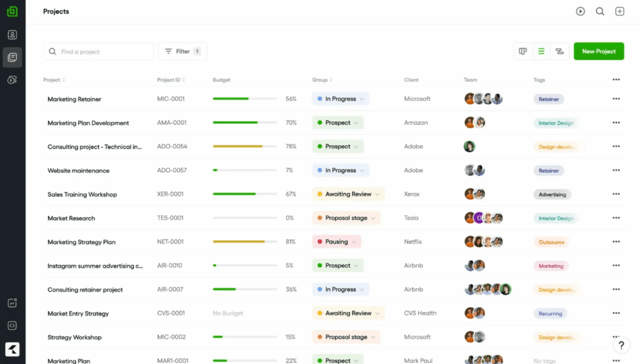Image resolution: width=641 pixels, height=364 pixels.
Task: Change Market Research status from Proposal stage
Action: click(x=346, y=218)
